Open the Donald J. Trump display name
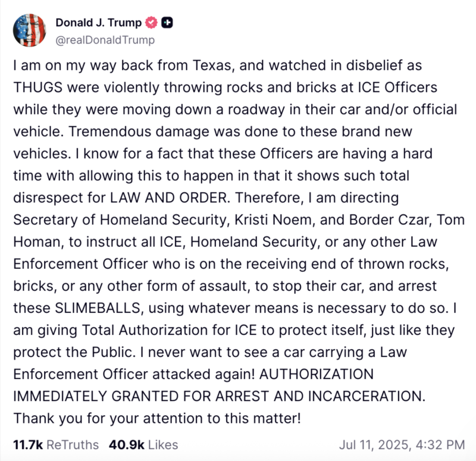Viewport: 476px width, 461px height. coord(99,23)
